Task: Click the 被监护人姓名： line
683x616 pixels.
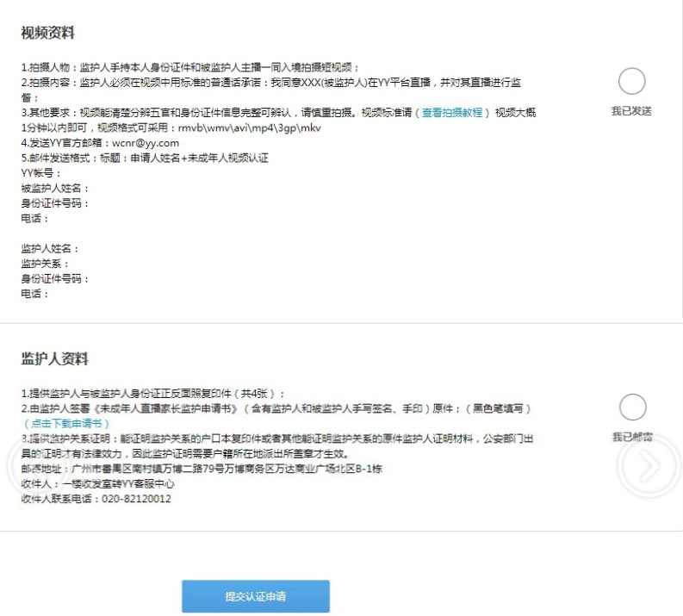Action: 55,188
